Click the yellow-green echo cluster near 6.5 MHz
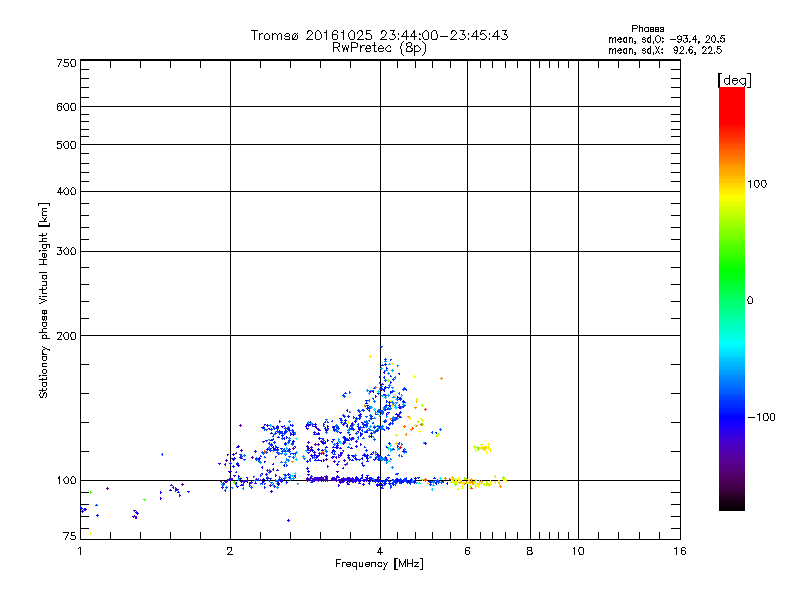Screen dimensions: 800x600 482,448
